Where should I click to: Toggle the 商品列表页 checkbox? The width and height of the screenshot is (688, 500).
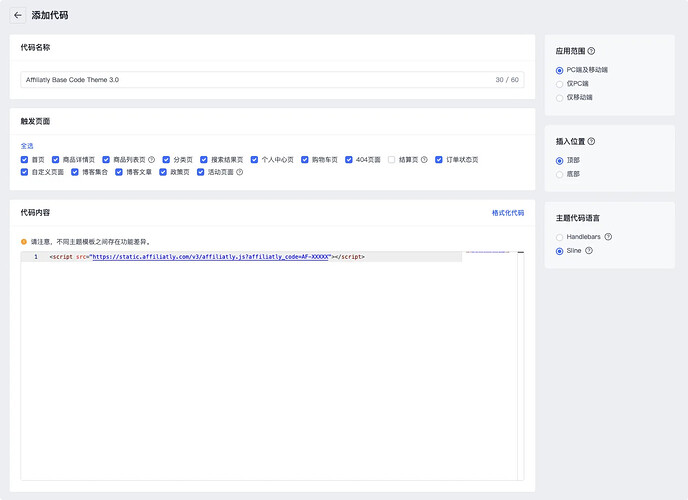106,160
